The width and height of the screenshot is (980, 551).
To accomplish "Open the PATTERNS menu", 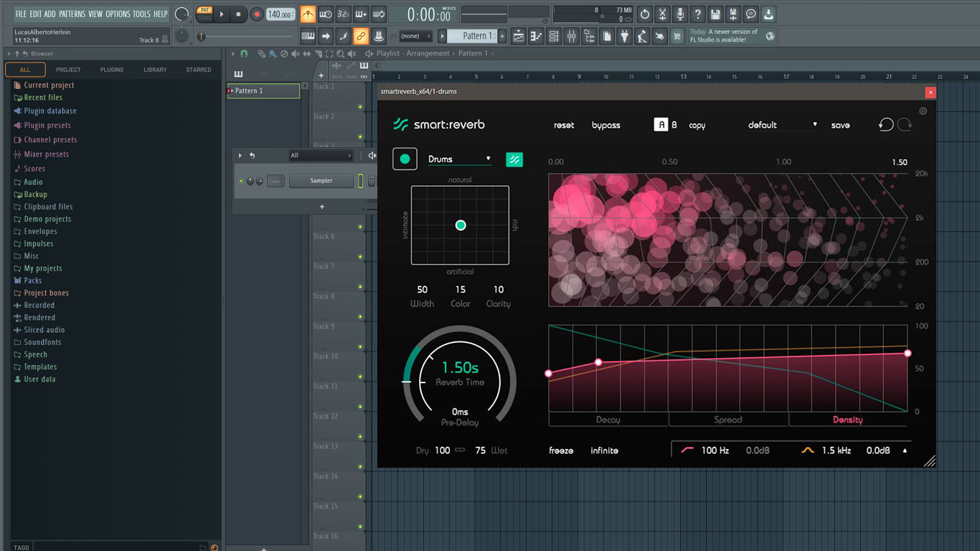I will point(72,14).
